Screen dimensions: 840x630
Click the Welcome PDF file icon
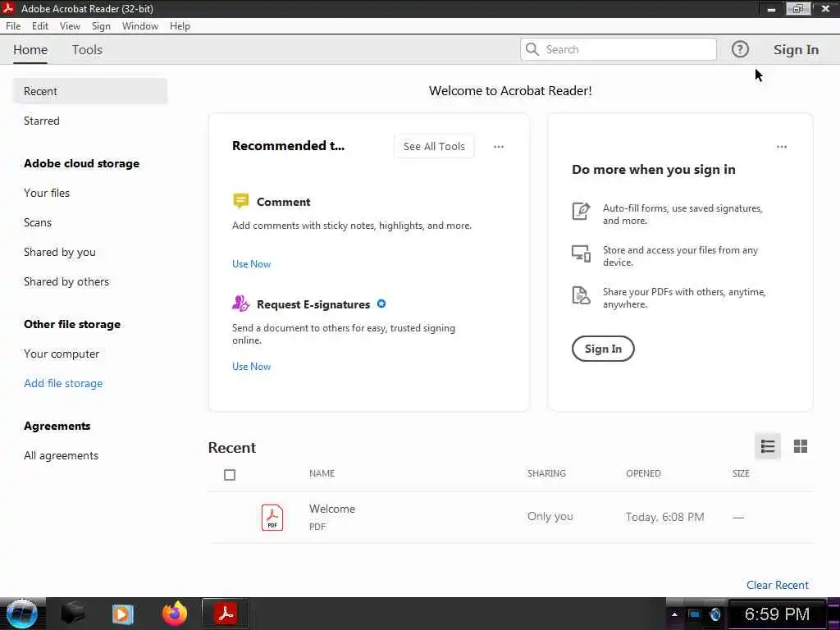(x=272, y=518)
